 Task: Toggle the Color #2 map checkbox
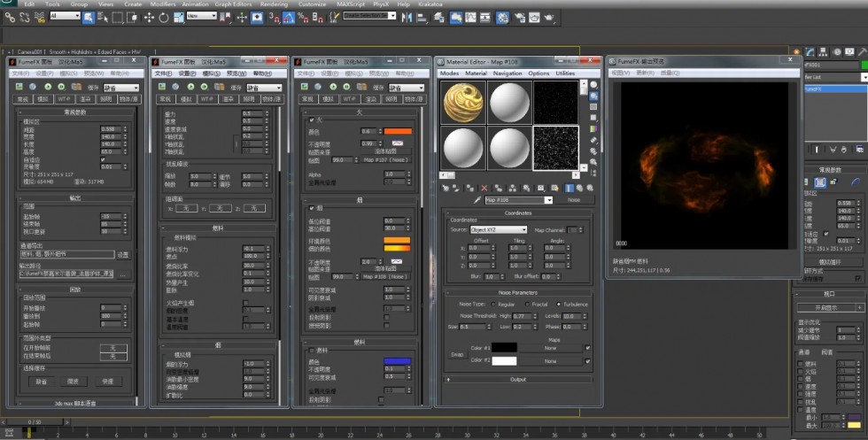(x=587, y=361)
